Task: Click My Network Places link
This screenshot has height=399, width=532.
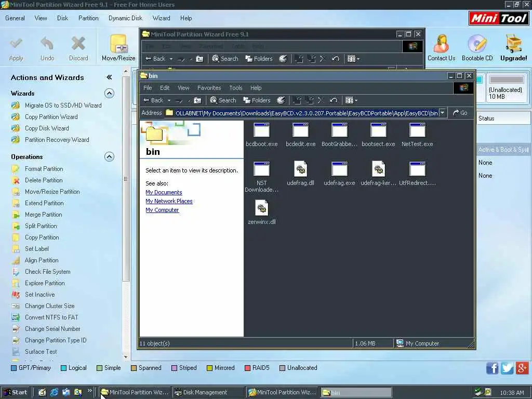Action: point(169,201)
